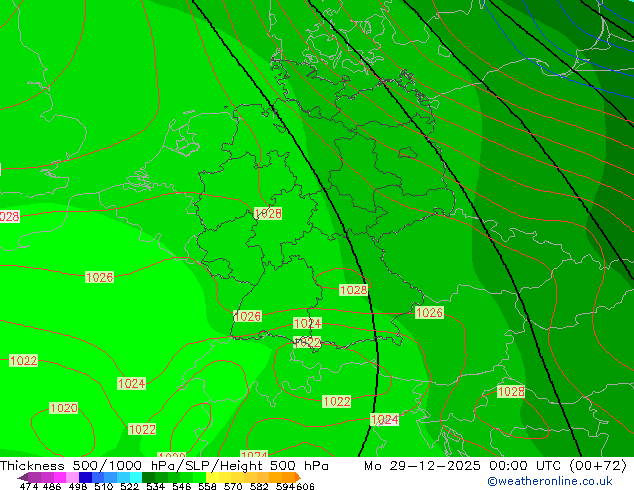This screenshot has width=634, height=490.
Task: Click the map title 'Thickness 500/1000 hPa/SLP/Height 500 hPa'
Action: (x=164, y=466)
